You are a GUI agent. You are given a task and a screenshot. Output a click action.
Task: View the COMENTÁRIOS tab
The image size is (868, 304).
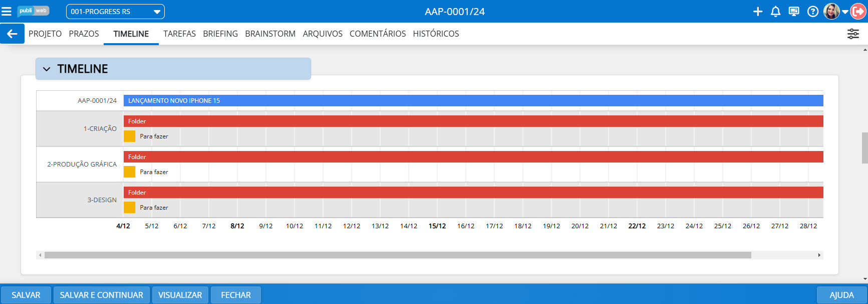tap(378, 34)
